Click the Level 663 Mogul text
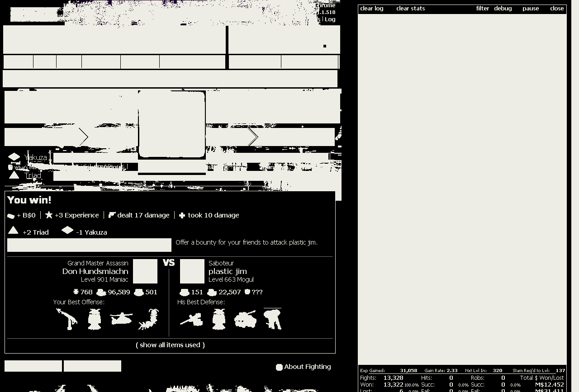Image resolution: width=579 pixels, height=392 pixels. pos(231,279)
